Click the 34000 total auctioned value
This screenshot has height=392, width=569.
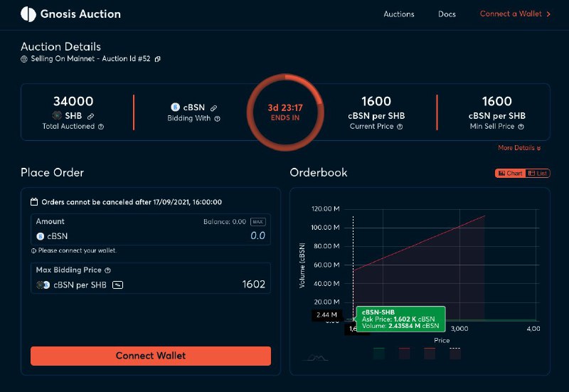pyautogui.click(x=73, y=101)
